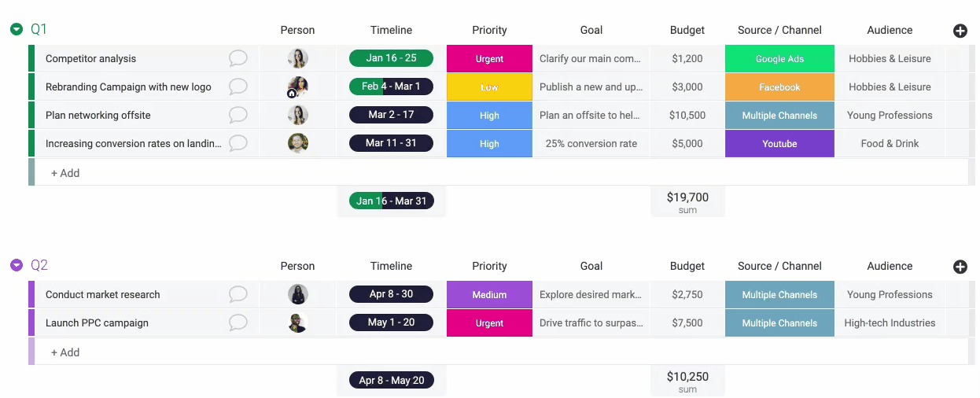Open comments for Competitor analysis
Screen dimensions: 980x398
[x=238, y=58]
